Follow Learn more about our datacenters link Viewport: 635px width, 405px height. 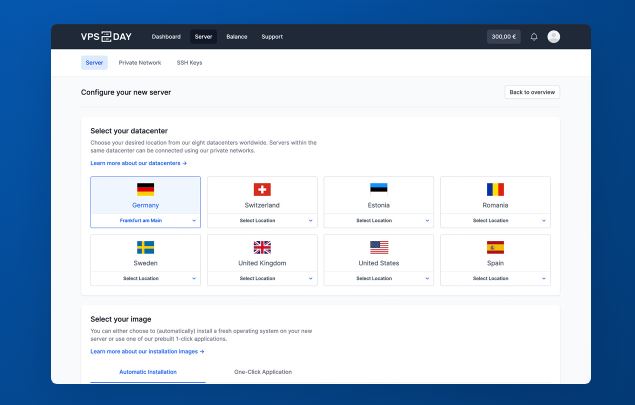[x=139, y=163]
